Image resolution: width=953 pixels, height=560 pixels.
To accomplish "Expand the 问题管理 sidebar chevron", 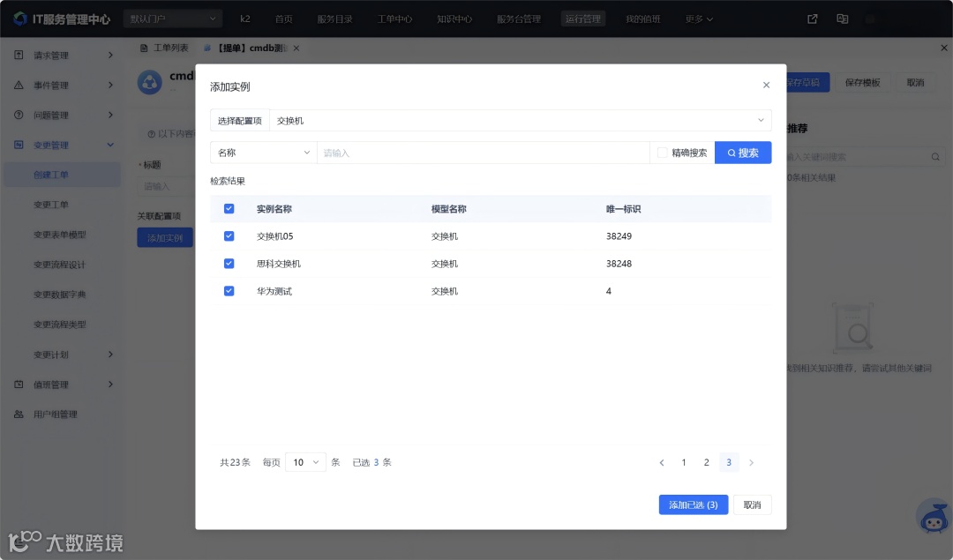I will tap(110, 115).
